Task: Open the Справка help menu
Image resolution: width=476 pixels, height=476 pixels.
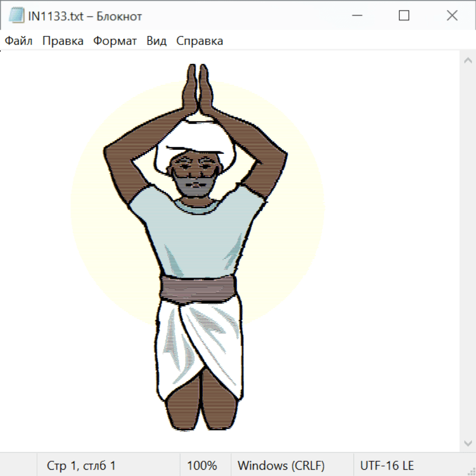Action: pyautogui.click(x=199, y=41)
